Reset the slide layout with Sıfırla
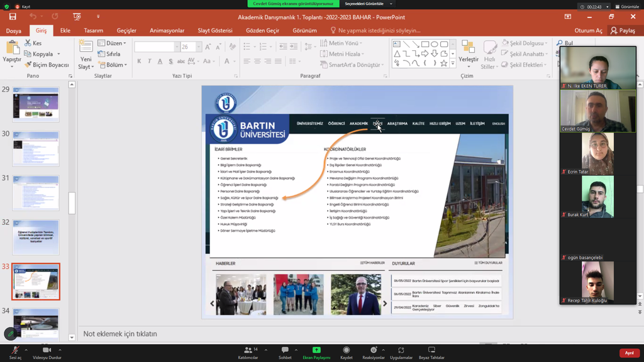 pos(109,54)
